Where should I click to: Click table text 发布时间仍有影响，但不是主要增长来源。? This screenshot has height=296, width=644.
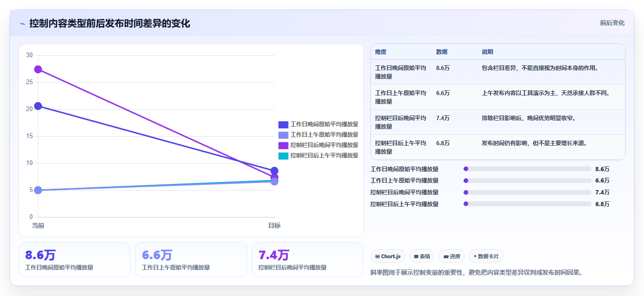point(534,143)
